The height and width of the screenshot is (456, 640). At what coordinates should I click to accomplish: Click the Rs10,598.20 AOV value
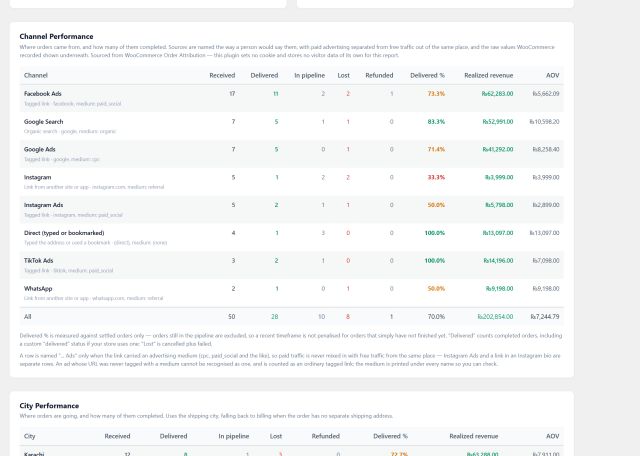[x=544, y=122]
